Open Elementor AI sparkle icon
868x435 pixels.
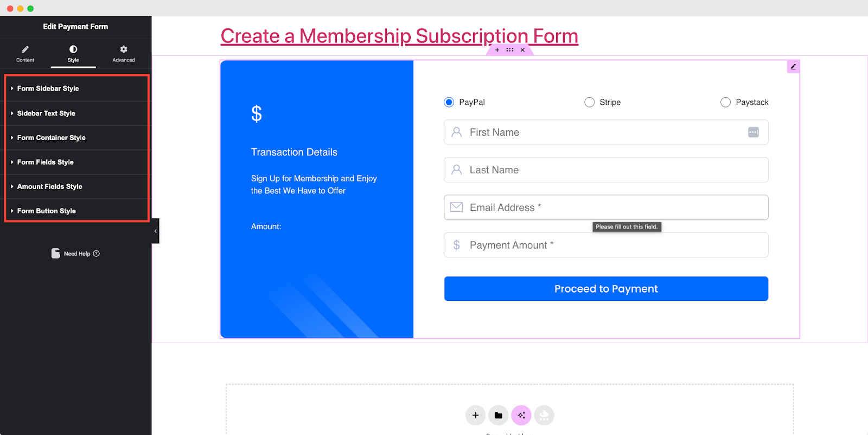click(521, 415)
